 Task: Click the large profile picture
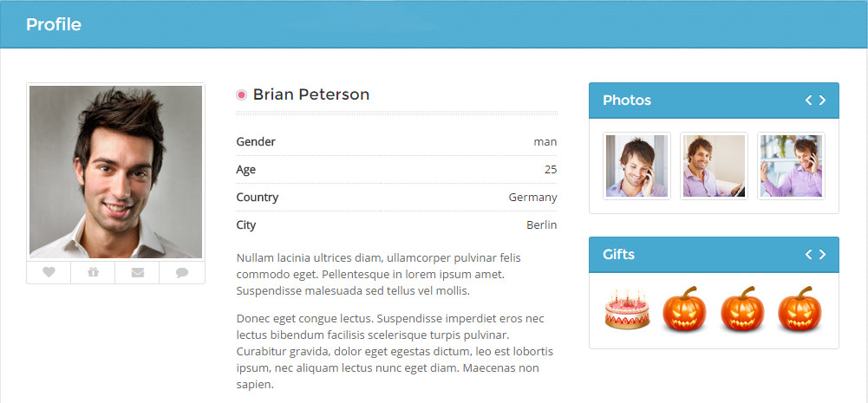click(x=115, y=172)
